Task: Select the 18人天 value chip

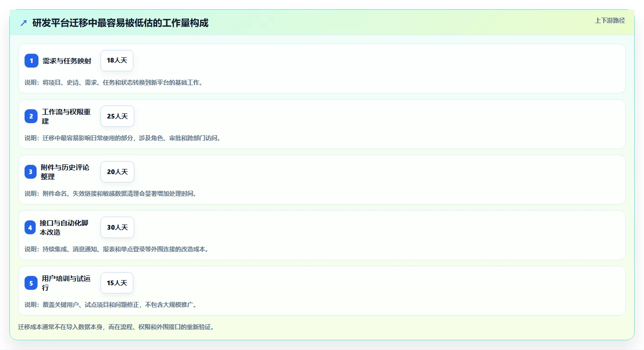Action: point(117,61)
